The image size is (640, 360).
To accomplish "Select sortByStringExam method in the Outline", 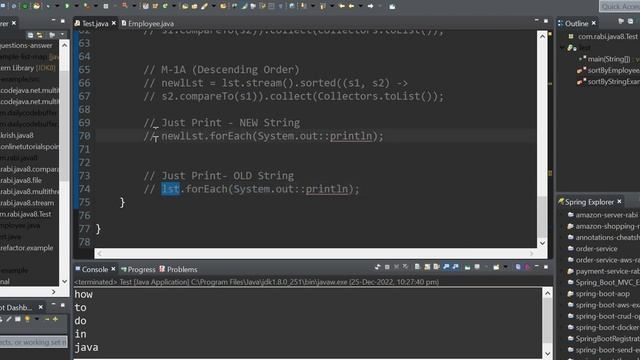I will (613, 82).
